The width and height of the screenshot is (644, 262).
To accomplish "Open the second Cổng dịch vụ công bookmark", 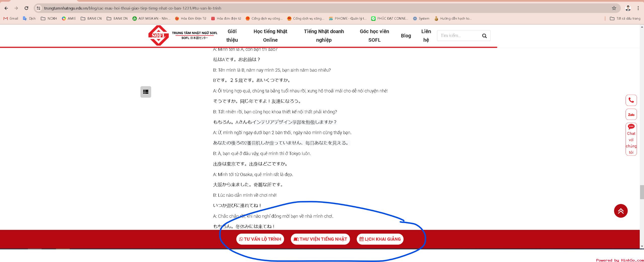I will pyautogui.click(x=306, y=18).
